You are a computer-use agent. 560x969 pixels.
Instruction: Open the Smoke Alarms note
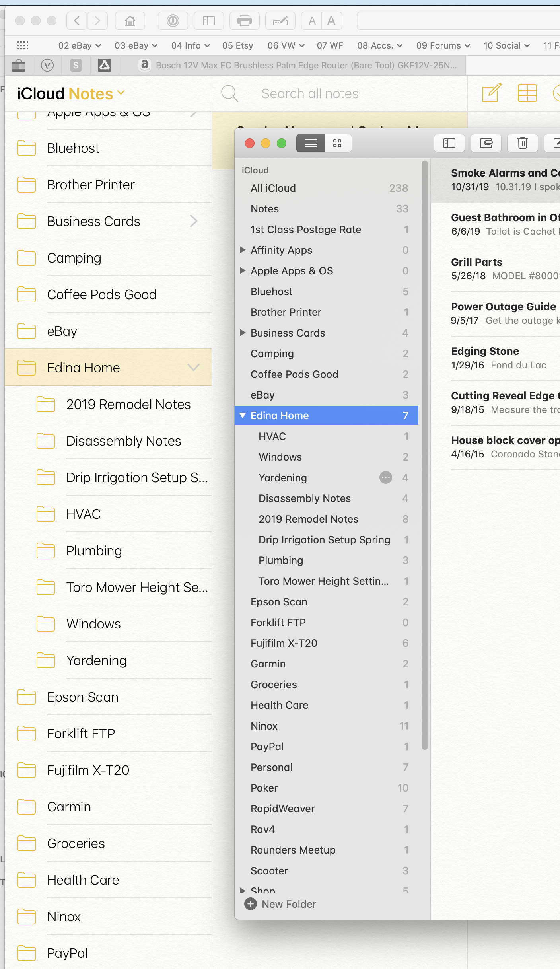coord(496,180)
